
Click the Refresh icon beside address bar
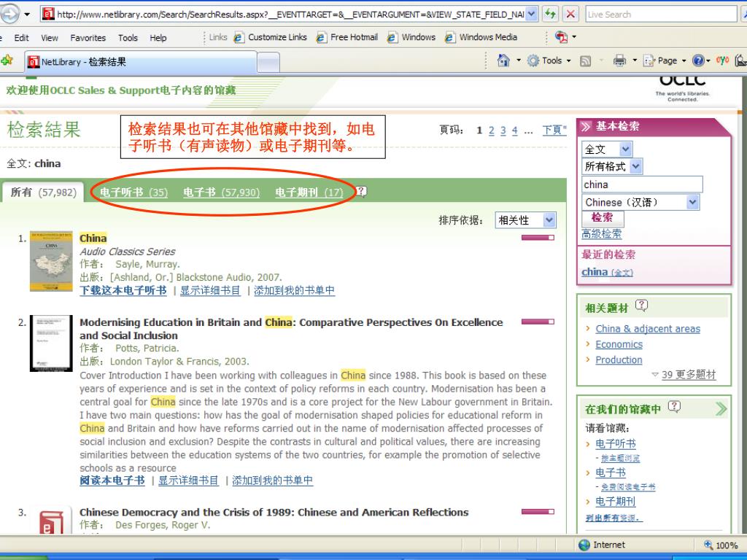pos(551,14)
